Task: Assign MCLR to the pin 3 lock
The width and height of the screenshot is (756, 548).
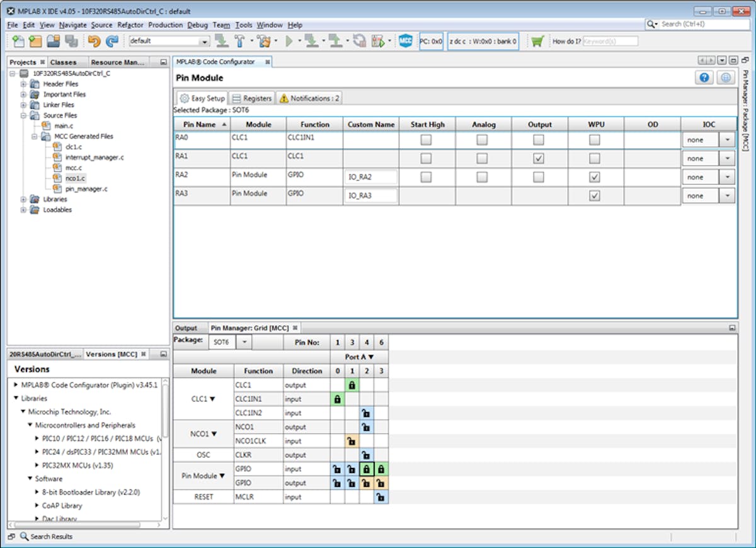Action: (381, 497)
